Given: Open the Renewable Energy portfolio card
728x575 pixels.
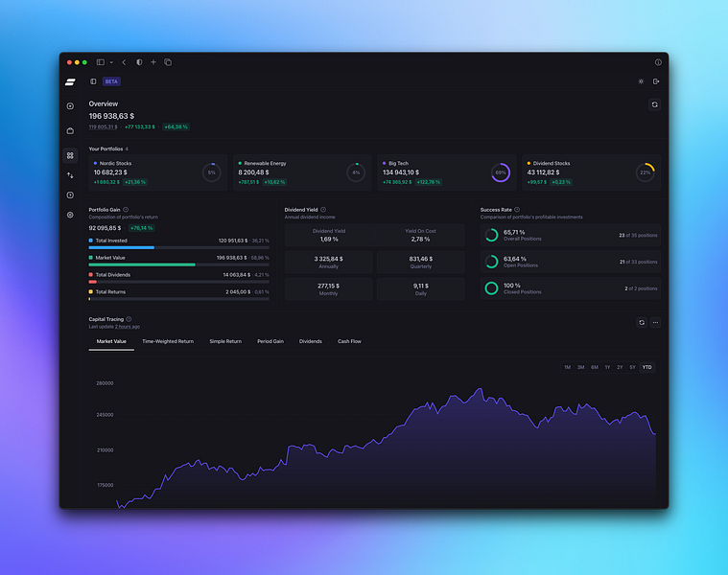Looking at the screenshot, I should point(302,172).
